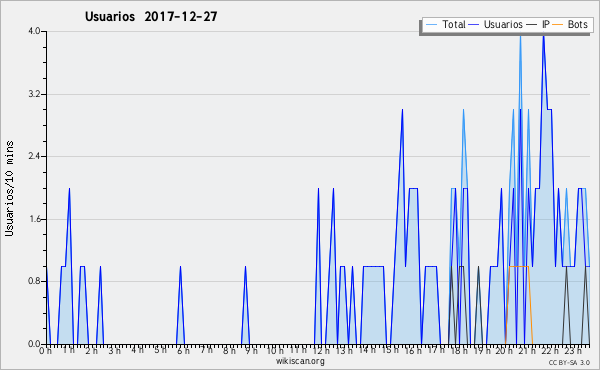Click the IP legend label
The width and height of the screenshot is (600, 370).
(546, 24)
